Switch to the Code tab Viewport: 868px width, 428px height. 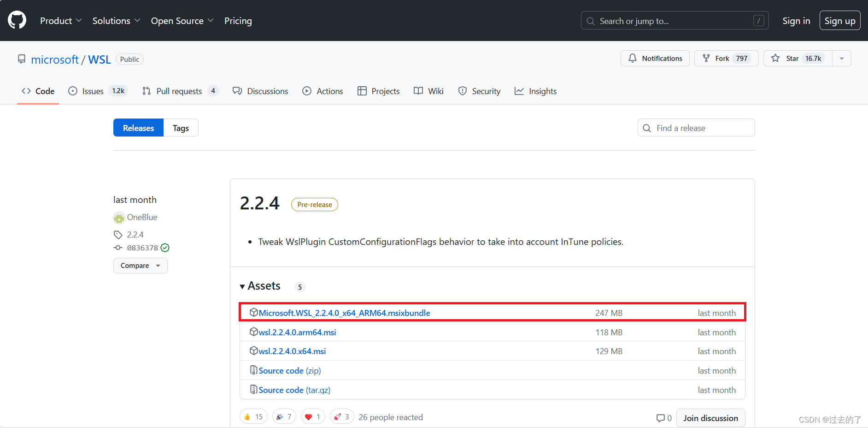pyautogui.click(x=38, y=91)
